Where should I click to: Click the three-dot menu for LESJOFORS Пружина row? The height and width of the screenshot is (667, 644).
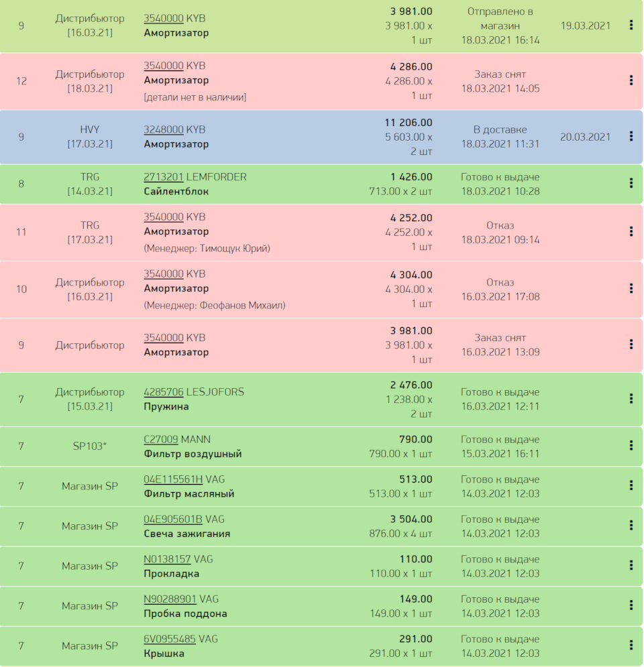coord(631,398)
